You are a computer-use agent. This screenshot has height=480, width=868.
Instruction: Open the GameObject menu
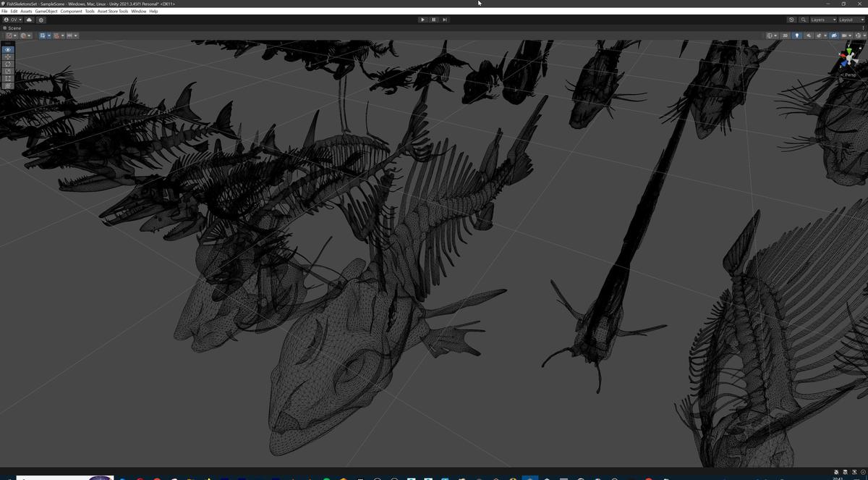point(46,11)
